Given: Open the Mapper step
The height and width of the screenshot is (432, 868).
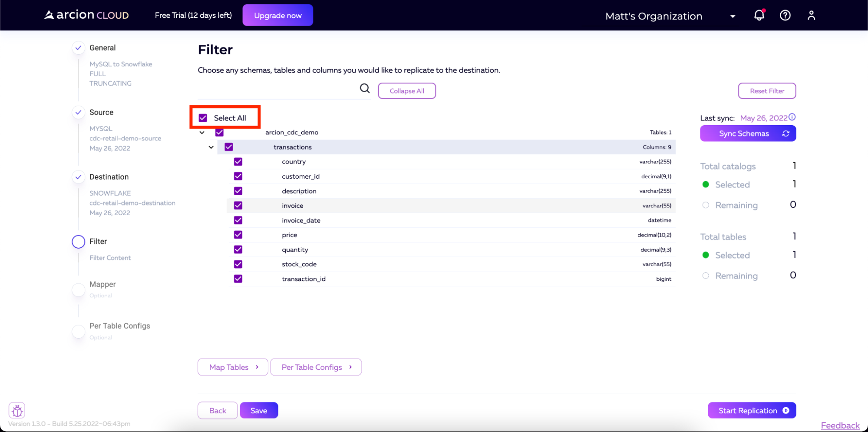Looking at the screenshot, I should (x=102, y=284).
